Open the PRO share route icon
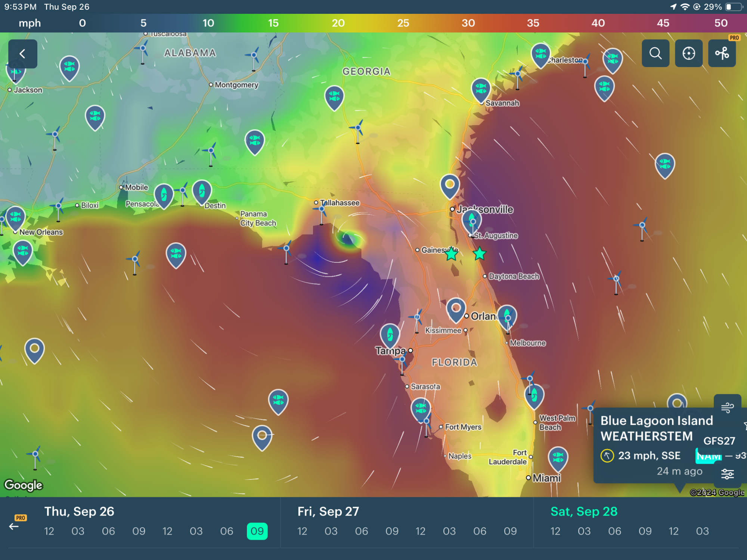 722,53
